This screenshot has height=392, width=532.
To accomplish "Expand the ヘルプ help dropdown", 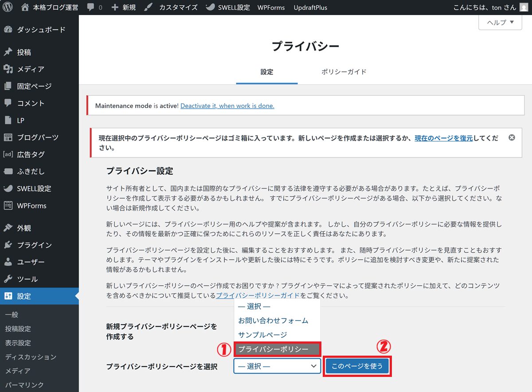I will pyautogui.click(x=500, y=23).
